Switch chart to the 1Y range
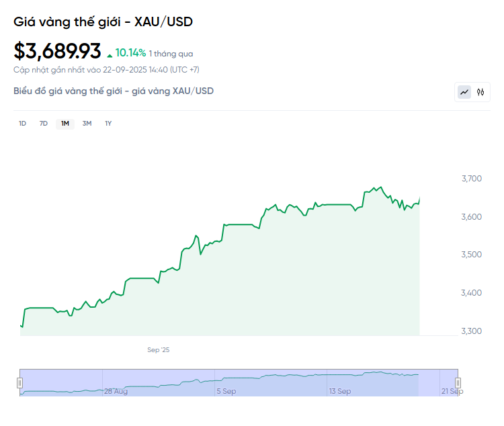504x426 pixels. pos(108,124)
